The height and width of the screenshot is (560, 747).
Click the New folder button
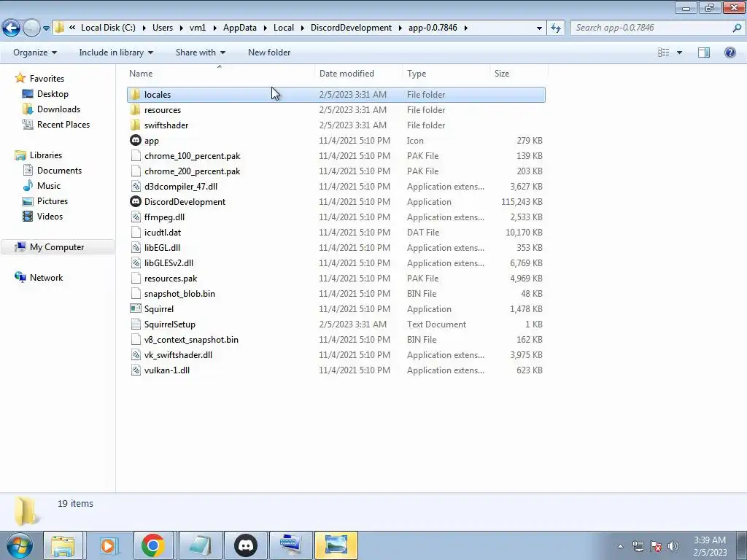[x=269, y=52]
